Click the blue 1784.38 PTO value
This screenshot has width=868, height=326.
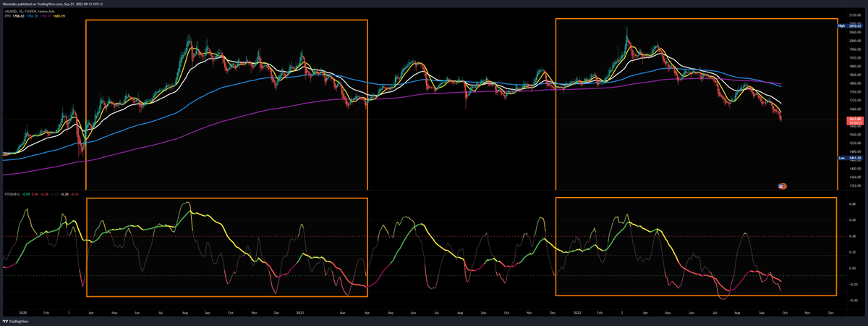(x=32, y=16)
